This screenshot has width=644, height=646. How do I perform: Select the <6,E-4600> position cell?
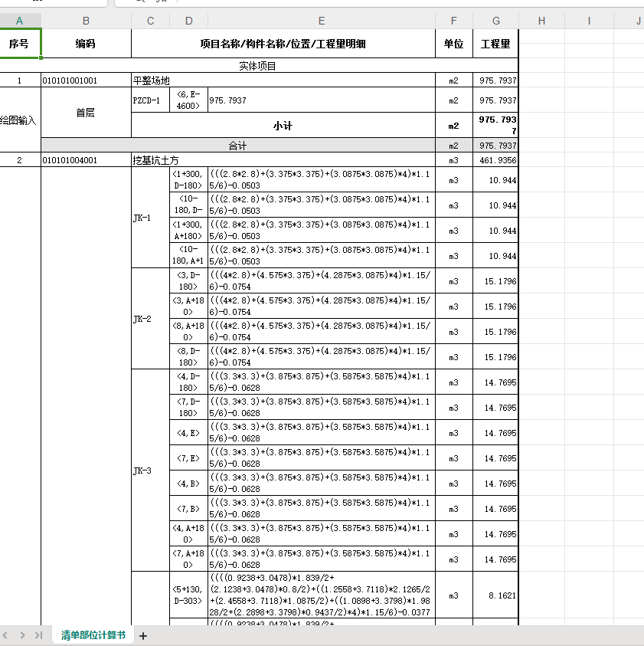point(188,100)
